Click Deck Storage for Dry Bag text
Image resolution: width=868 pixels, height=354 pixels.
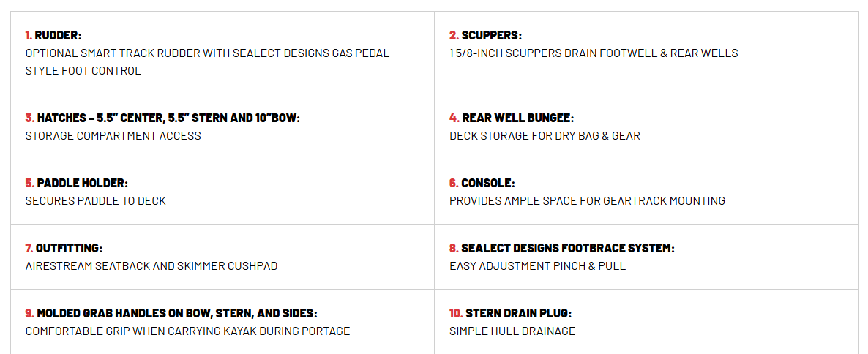click(545, 136)
